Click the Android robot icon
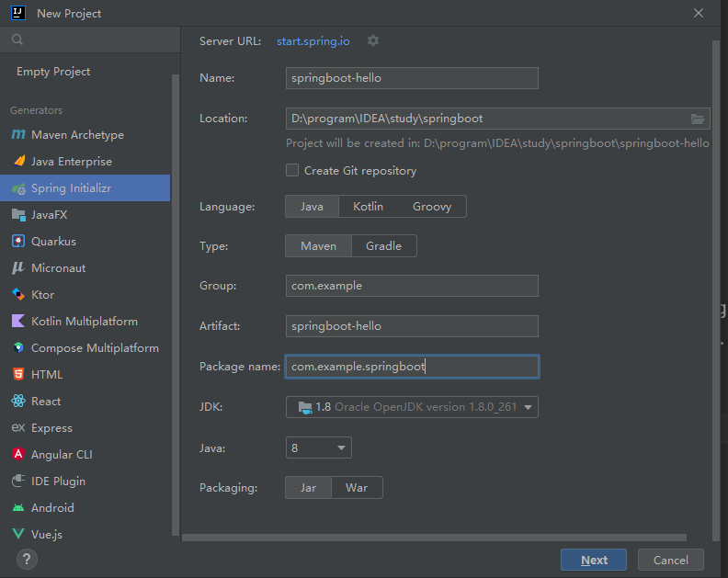This screenshot has width=728, height=578. 18,507
